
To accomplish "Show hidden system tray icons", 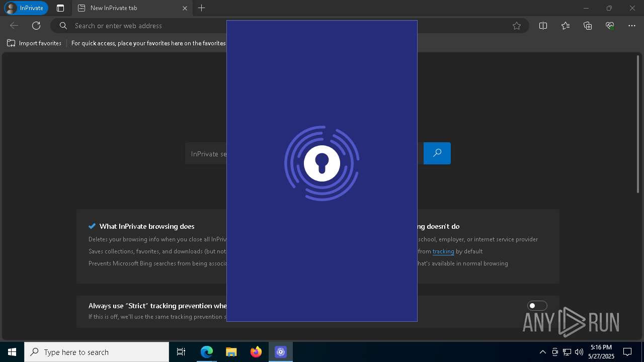I will [x=542, y=352].
